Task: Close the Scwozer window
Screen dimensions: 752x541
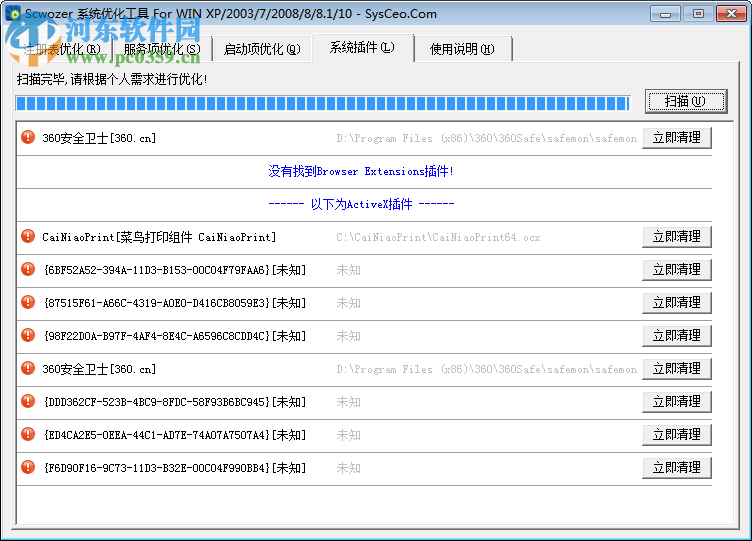Action: [x=731, y=14]
